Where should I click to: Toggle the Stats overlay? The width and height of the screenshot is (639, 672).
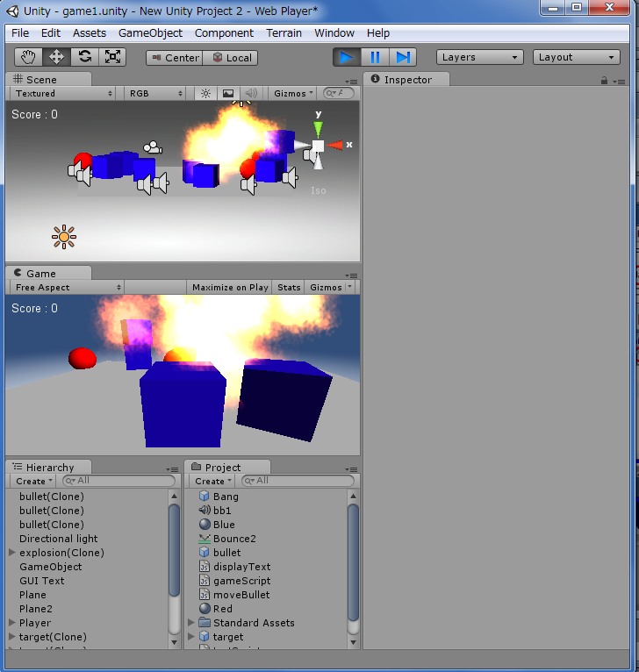(289, 287)
